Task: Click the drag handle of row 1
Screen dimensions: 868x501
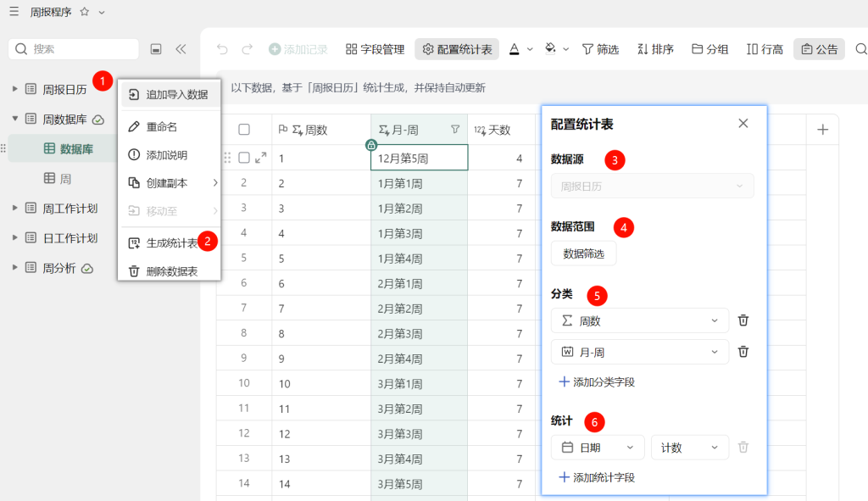Action: coord(227,158)
